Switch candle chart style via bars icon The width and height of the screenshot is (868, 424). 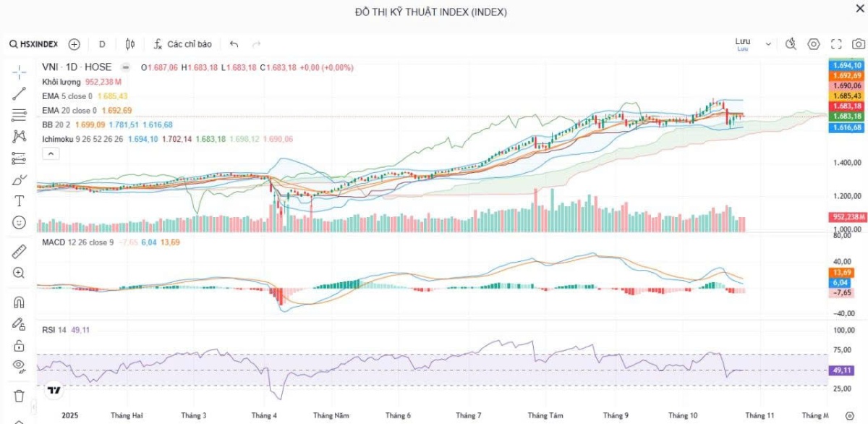129,44
